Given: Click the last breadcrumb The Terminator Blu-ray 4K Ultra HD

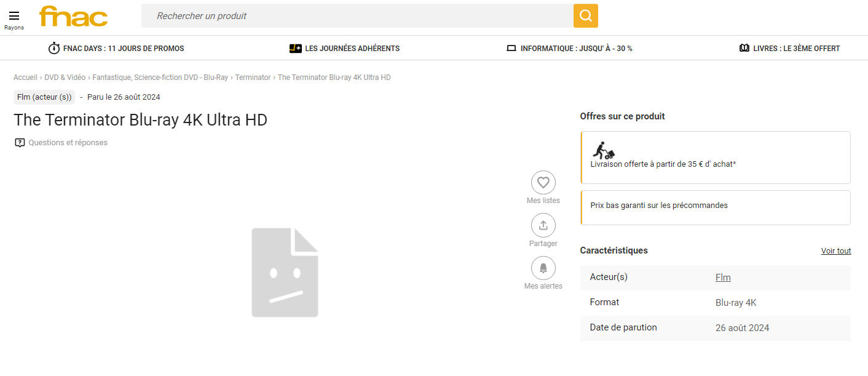Looking at the screenshot, I should point(334,78).
